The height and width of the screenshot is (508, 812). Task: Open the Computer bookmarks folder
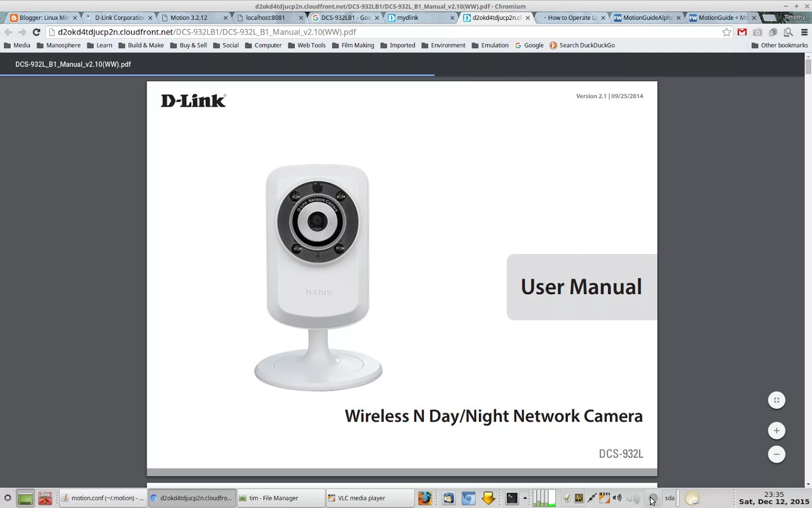[263, 45]
